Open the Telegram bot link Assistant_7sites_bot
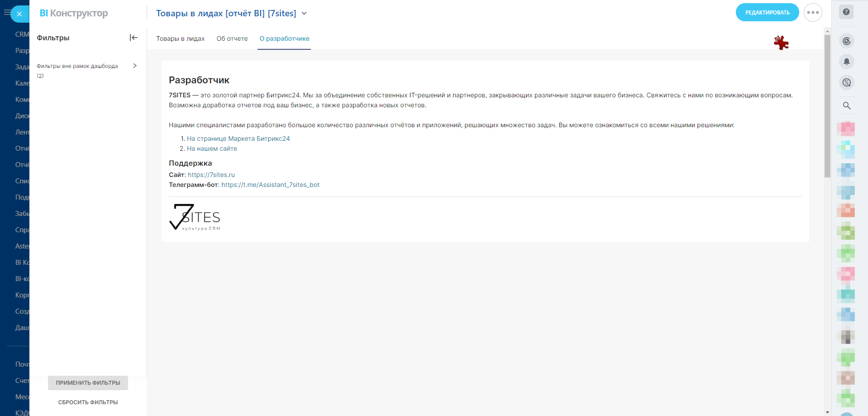Image resolution: width=868 pixels, height=416 pixels. coord(271,185)
